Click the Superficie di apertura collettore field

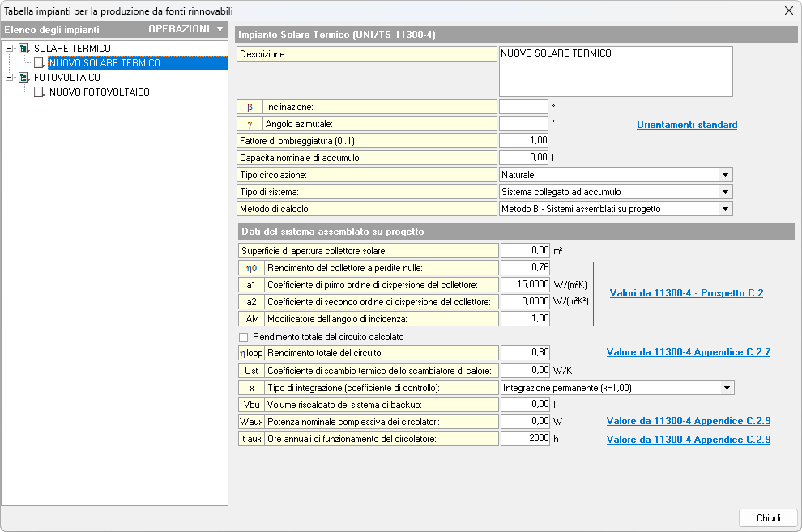(525, 251)
